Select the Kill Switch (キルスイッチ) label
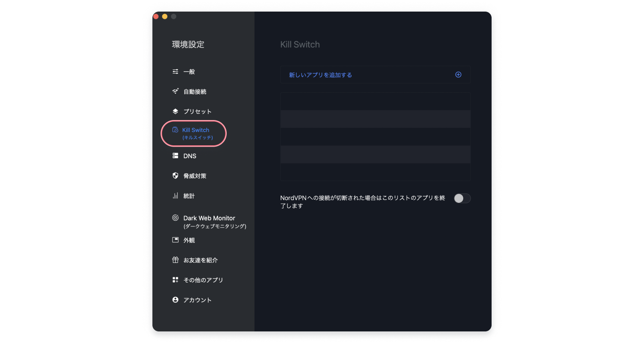This screenshot has width=644, height=343. (x=197, y=133)
